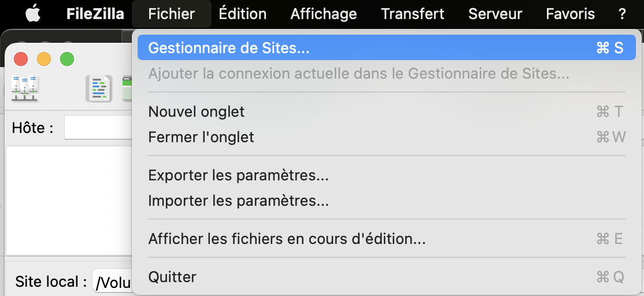Open the Apple menu
This screenshot has height=296, width=644.
coord(33,14)
